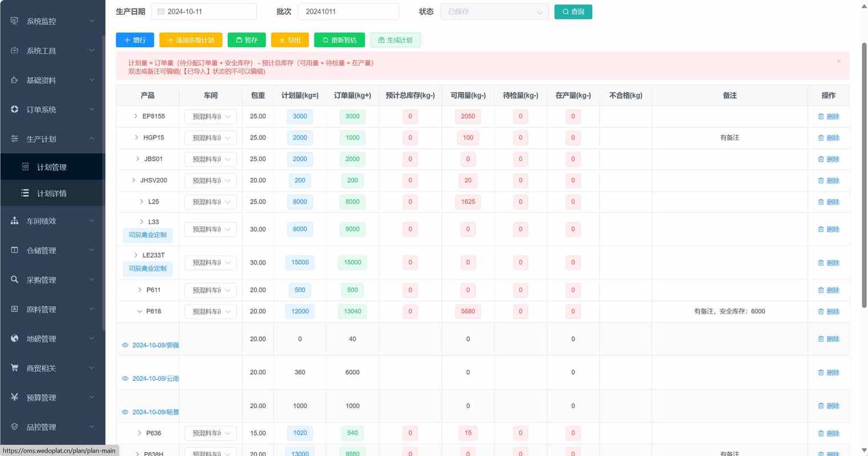Image resolution: width=868 pixels, height=456 pixels.
Task: Click the orange 导出 export button
Action: (x=290, y=40)
